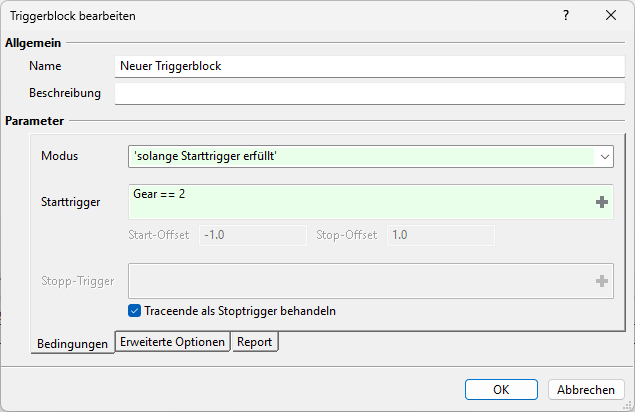
Task: Click the 'Starttrigger' label
Action: tap(70, 202)
